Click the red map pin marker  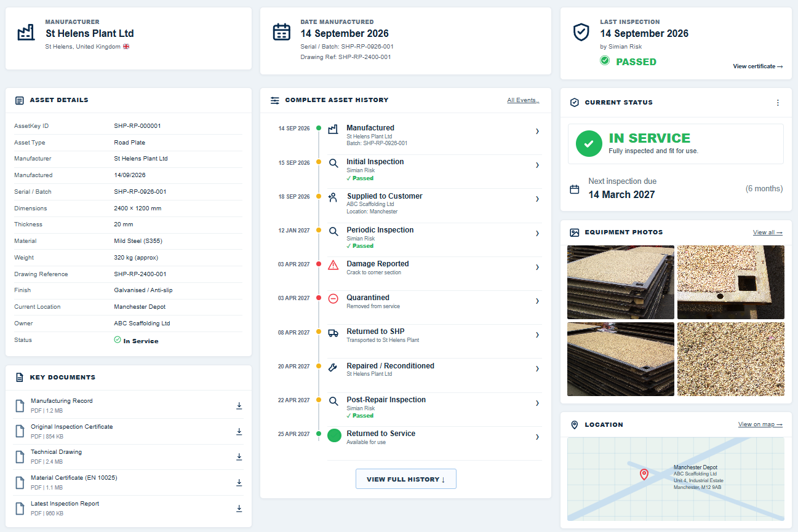[644, 474]
